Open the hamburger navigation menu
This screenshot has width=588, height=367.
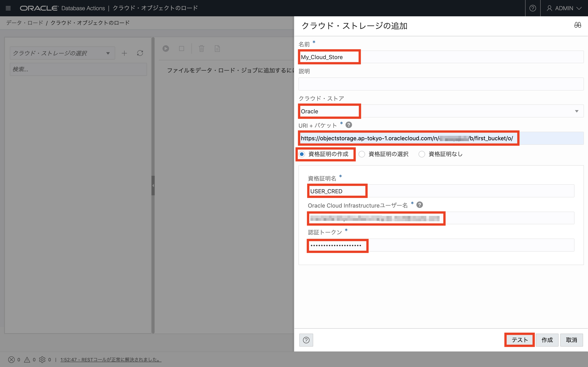[x=8, y=8]
